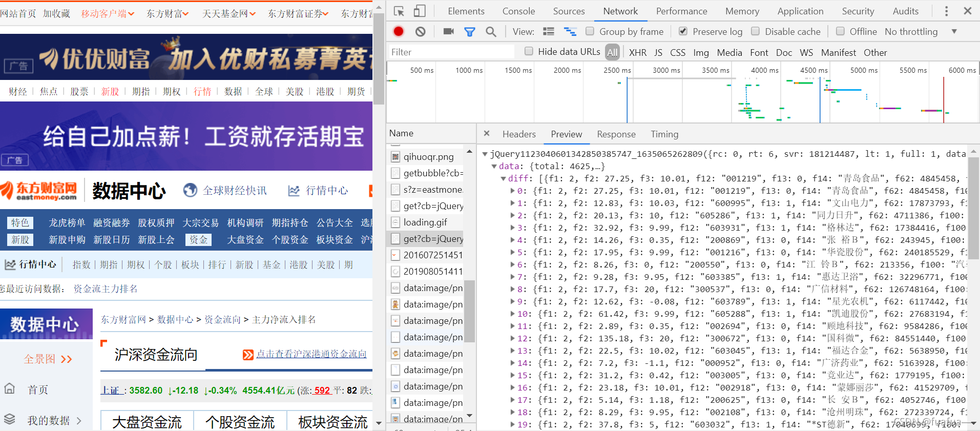Click 点击查看沪深港通资金流向 link

click(311, 354)
